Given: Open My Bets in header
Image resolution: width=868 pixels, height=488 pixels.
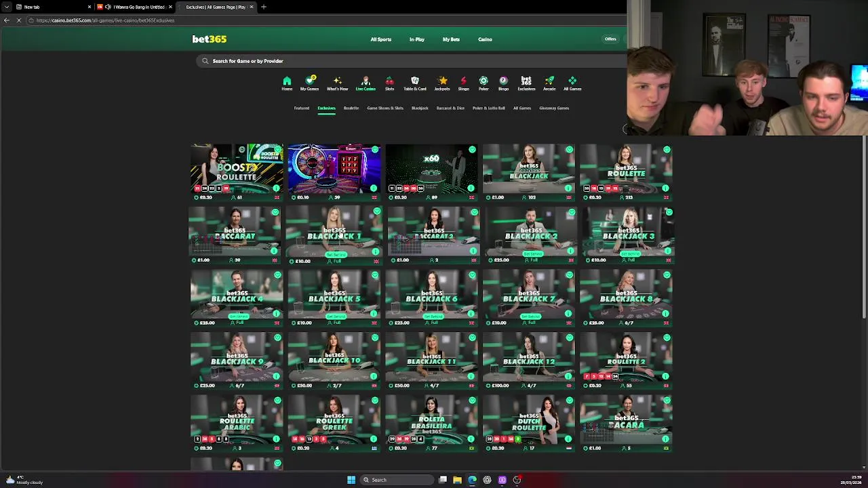Looking at the screenshot, I should point(451,39).
